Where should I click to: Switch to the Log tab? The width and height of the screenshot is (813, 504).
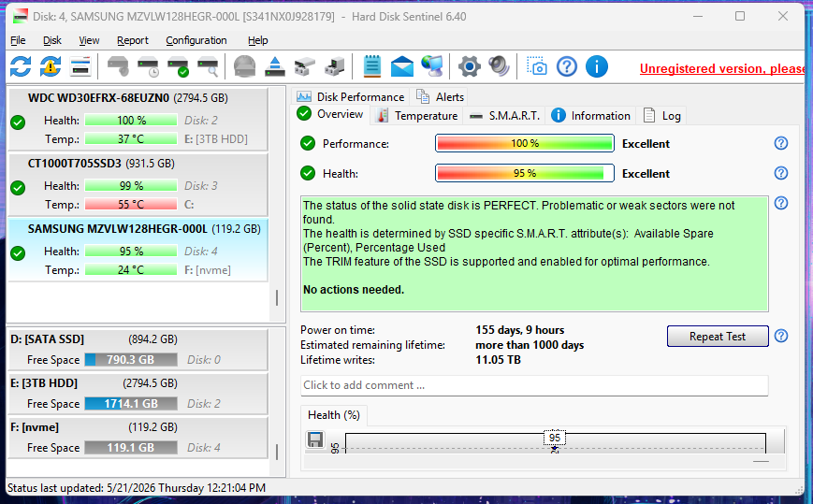pos(662,116)
